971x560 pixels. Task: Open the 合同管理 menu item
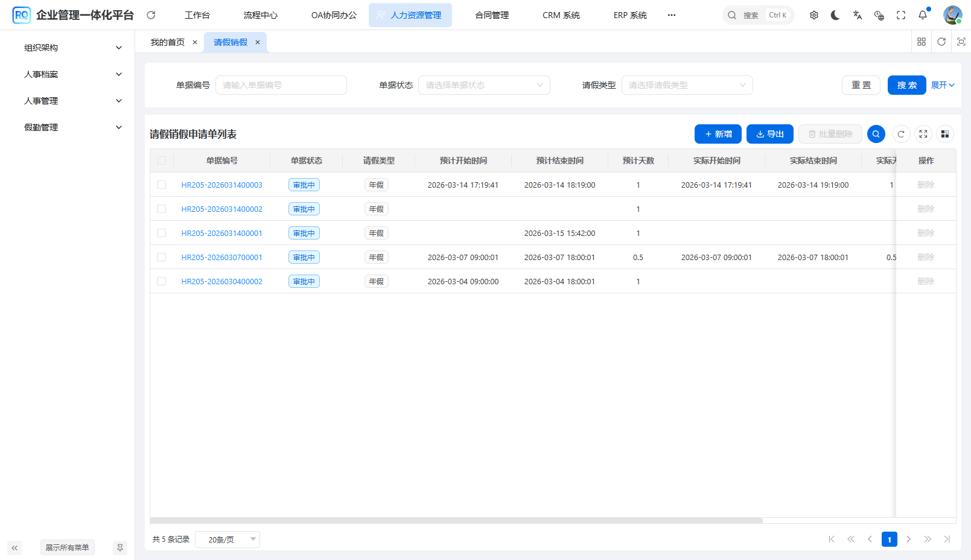(x=491, y=15)
